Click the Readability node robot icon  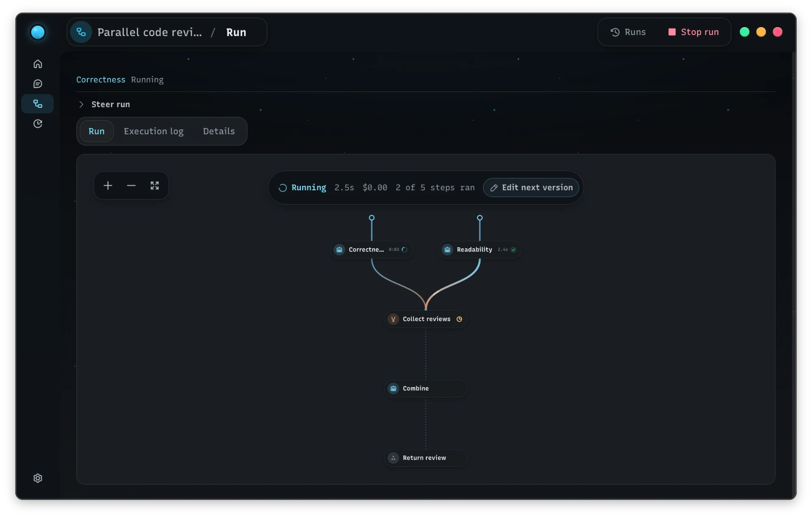(447, 250)
